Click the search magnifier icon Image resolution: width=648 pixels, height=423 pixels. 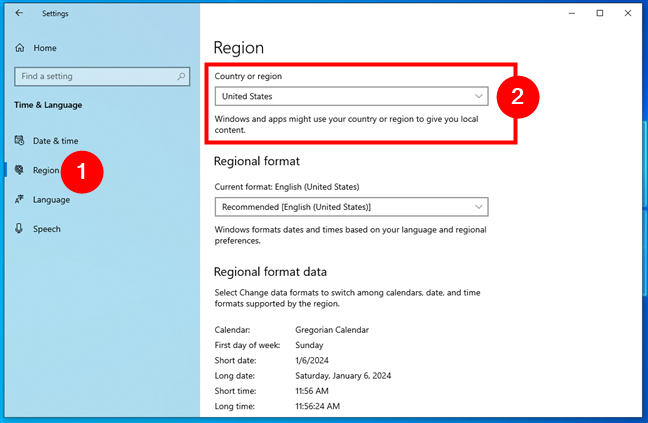(181, 76)
